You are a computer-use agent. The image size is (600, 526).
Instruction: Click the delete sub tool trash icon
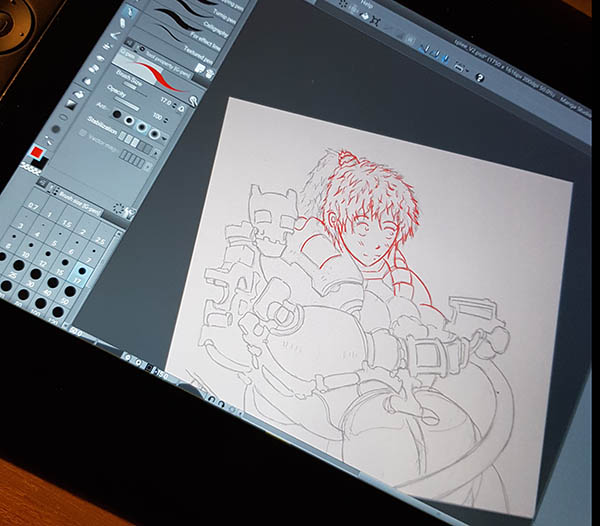(209, 73)
